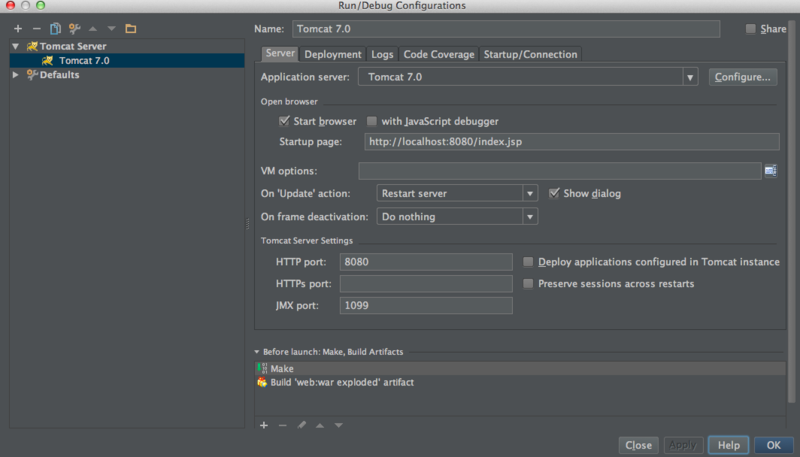The width and height of the screenshot is (800, 457).
Task: Add a new run configuration
Action: click(x=18, y=29)
